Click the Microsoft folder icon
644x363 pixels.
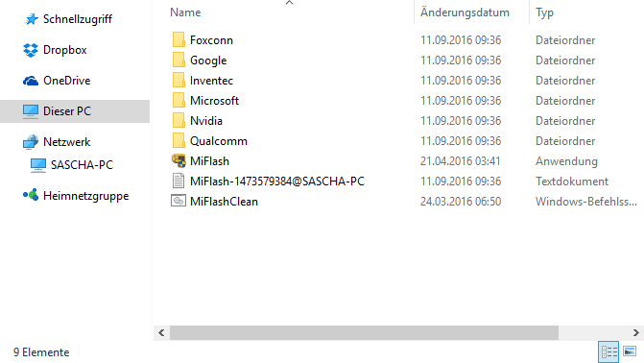pos(179,100)
